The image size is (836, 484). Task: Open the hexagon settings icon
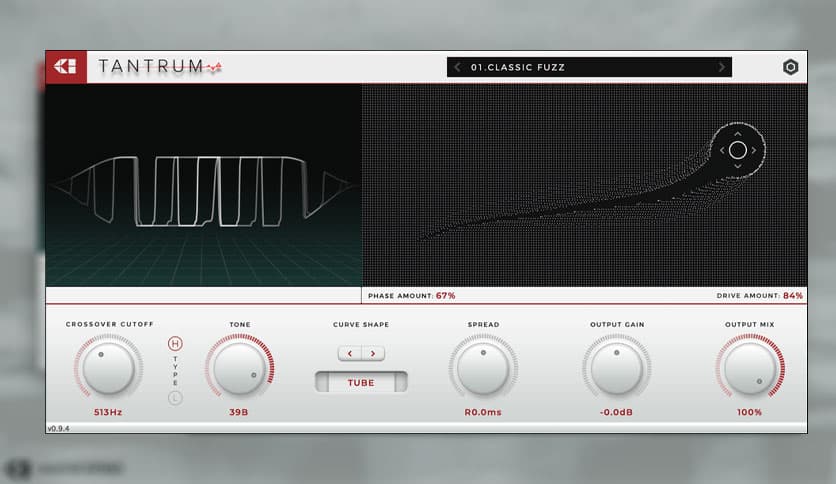[x=790, y=67]
